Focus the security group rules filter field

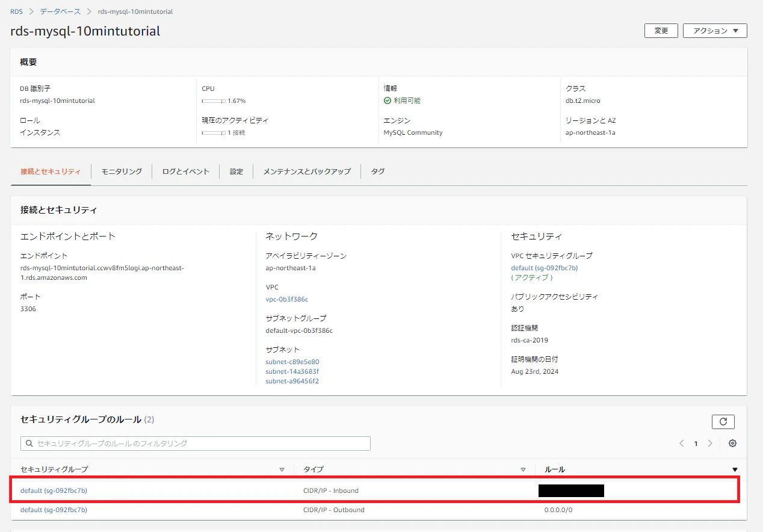point(196,444)
